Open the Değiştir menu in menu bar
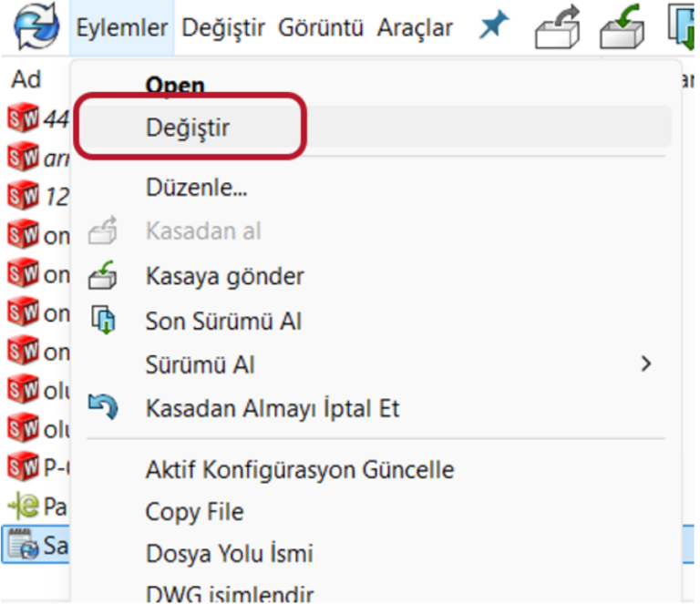Image resolution: width=700 pixels, height=604 pixels. [223, 28]
